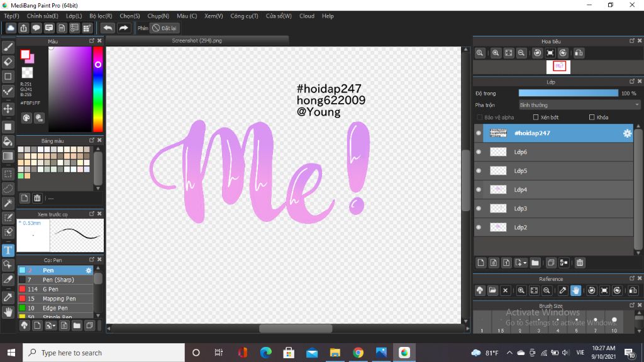The image size is (644, 362).
Task: Select the Eraser tool
Action: [x=8, y=62]
